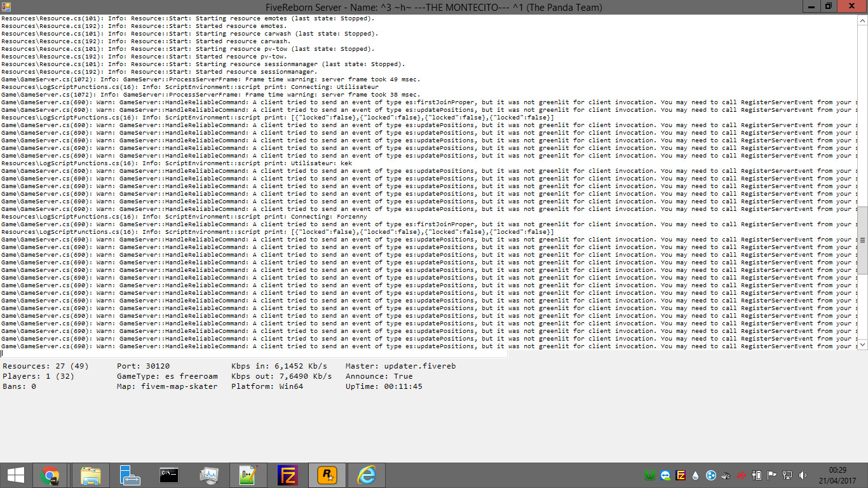This screenshot has width=868, height=488.
Task: Click the FileZilla Server tray icon
Action: tap(681, 475)
